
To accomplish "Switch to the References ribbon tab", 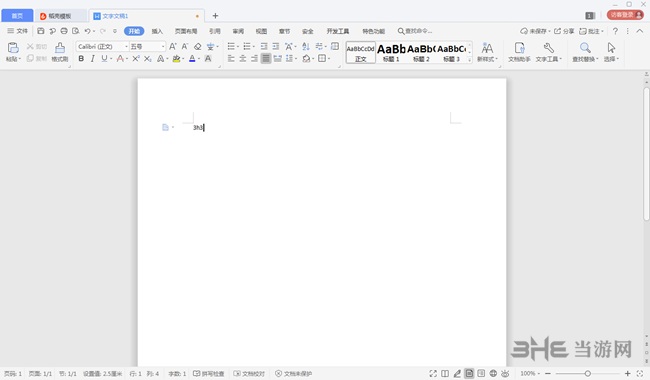I will pos(214,31).
